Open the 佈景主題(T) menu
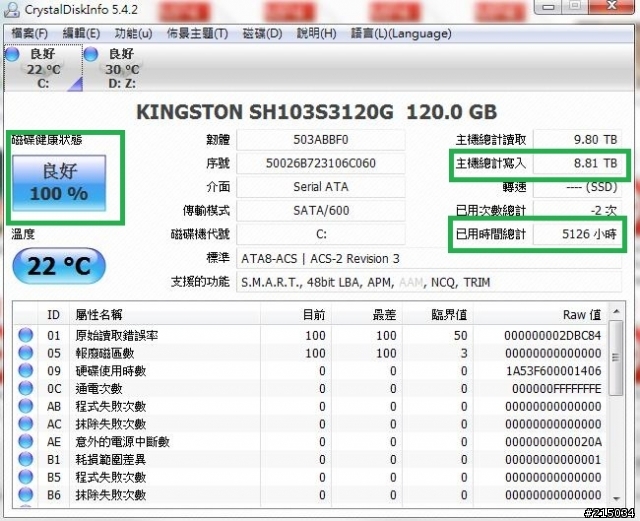 pyautogui.click(x=197, y=33)
